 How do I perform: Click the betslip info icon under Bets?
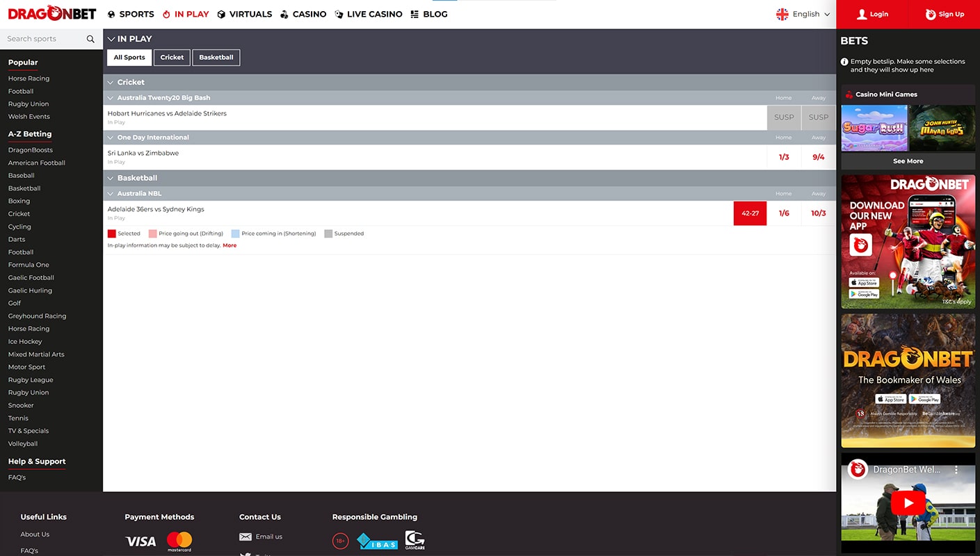[844, 62]
